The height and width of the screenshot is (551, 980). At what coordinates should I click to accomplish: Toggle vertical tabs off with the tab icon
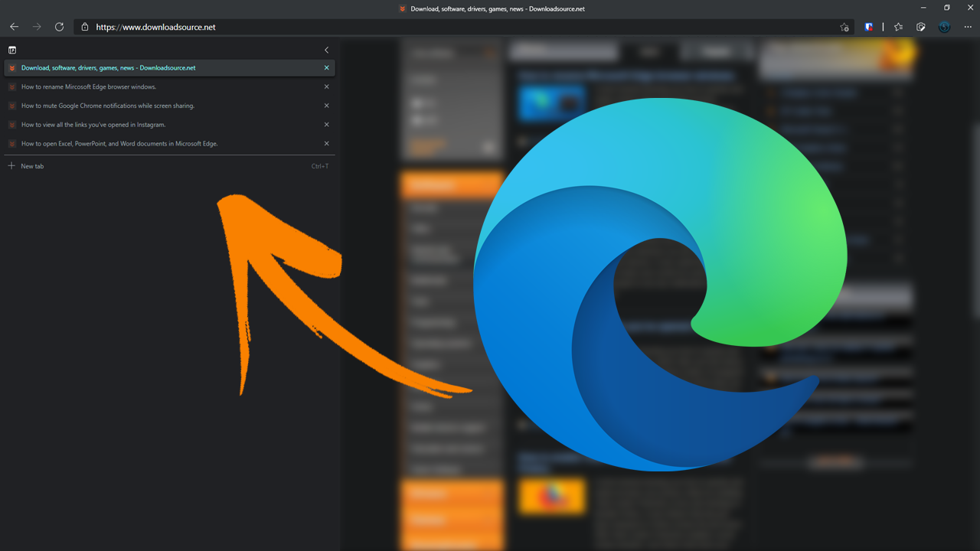tap(12, 50)
